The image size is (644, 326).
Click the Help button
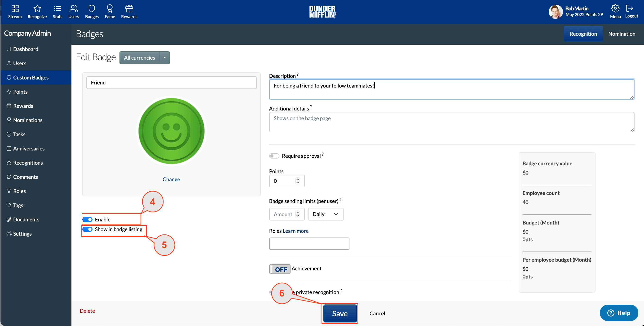coord(619,313)
